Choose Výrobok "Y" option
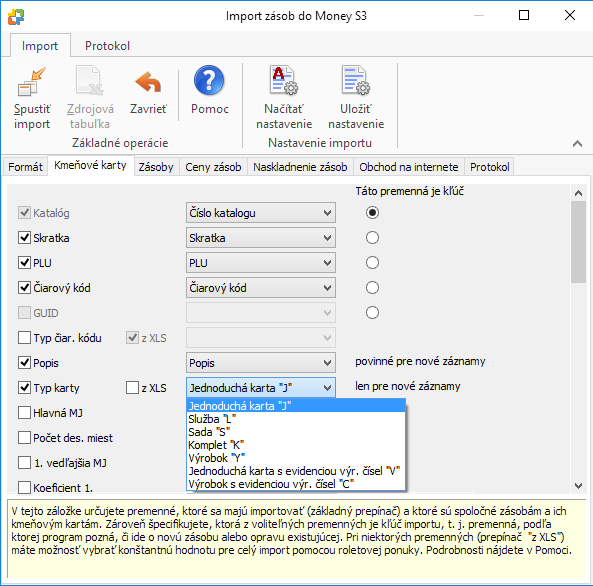 pos(296,458)
